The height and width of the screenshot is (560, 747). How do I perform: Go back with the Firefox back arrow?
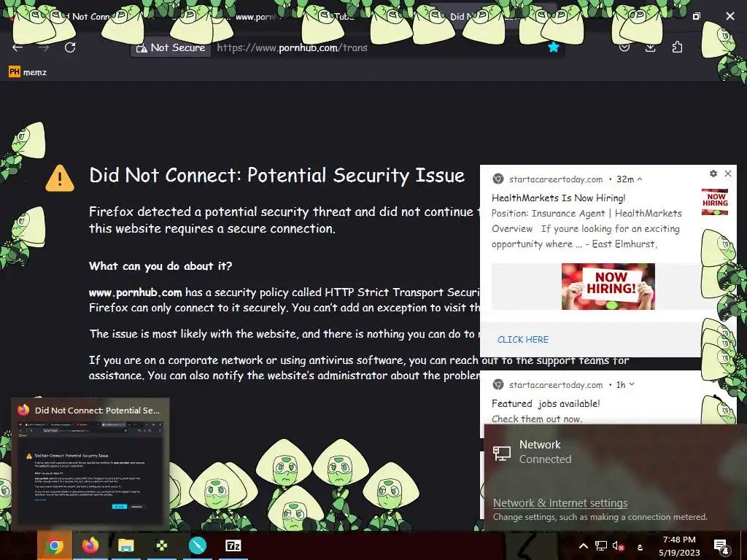coord(18,47)
